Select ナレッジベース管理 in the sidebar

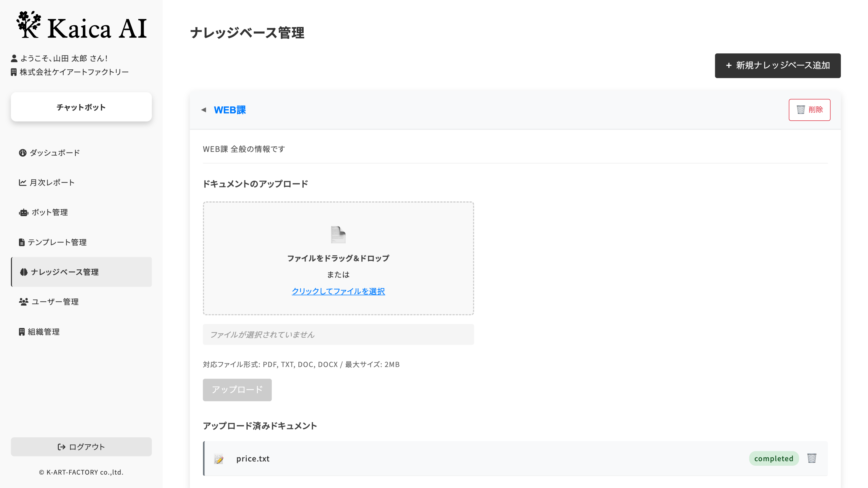pyautogui.click(x=65, y=272)
